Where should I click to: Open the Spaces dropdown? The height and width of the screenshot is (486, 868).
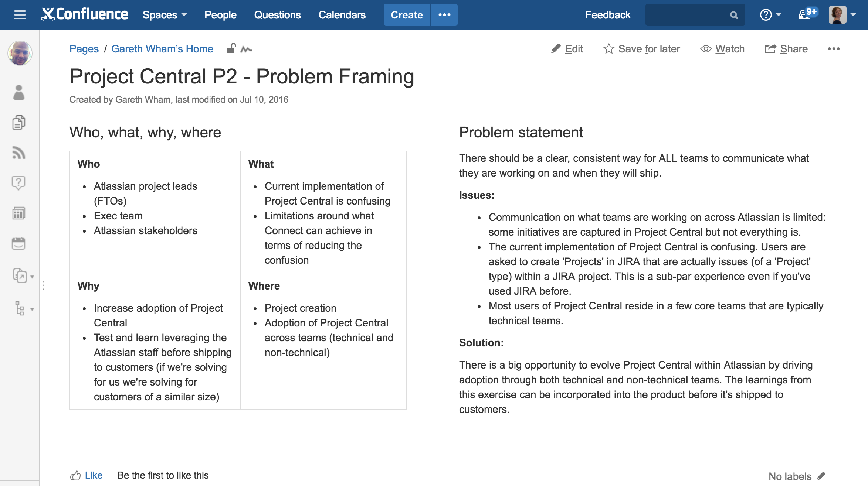(164, 15)
